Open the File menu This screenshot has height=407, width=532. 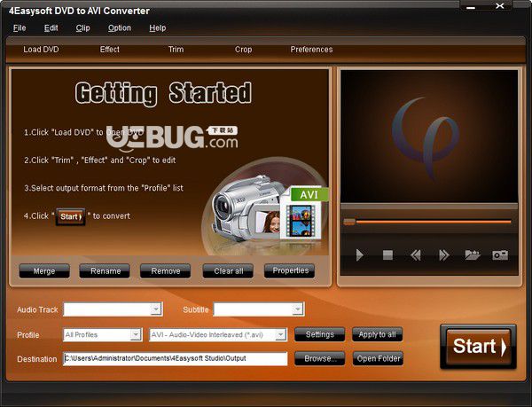(20, 27)
